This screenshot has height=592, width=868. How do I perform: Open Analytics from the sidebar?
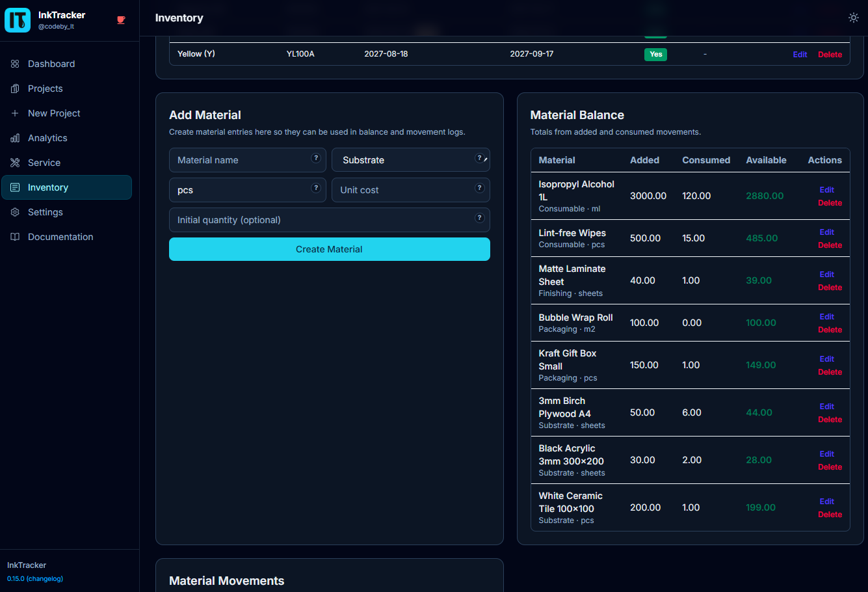[66, 138]
